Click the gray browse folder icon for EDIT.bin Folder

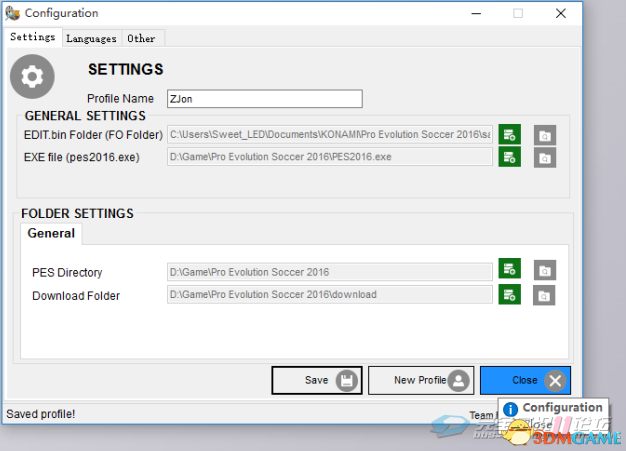(545, 135)
